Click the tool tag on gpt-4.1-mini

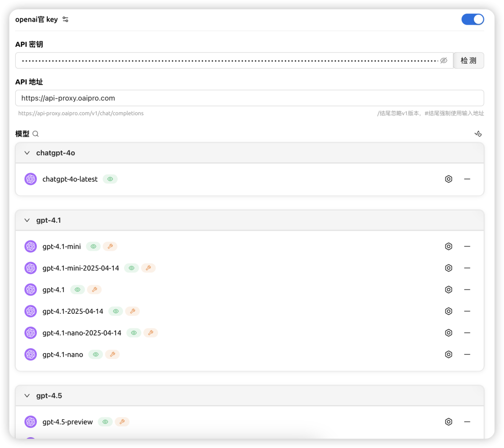tap(110, 246)
